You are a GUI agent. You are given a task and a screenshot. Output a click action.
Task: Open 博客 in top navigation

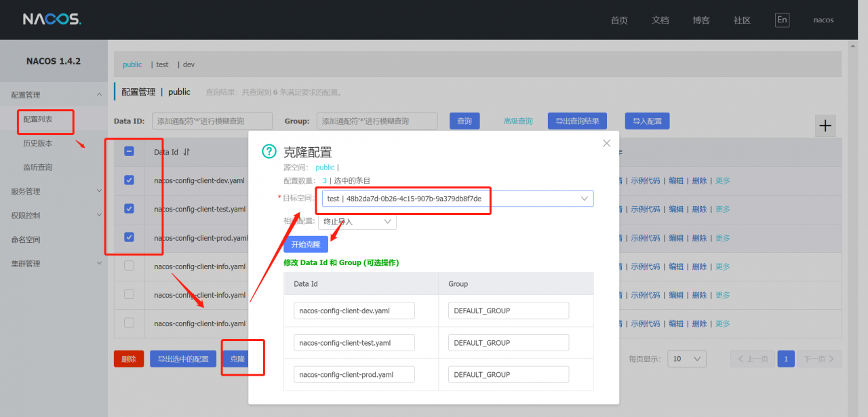coord(701,20)
